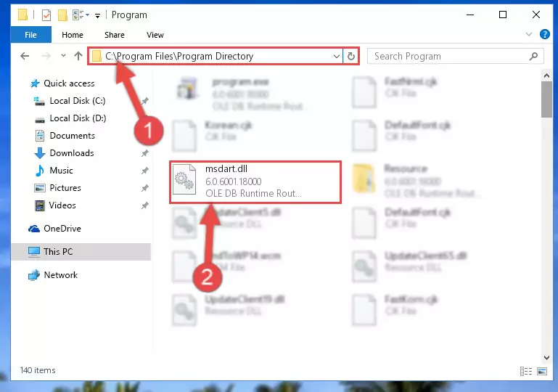Click the Properties quick access toolbar icon
The height and width of the screenshot is (392, 558).
46,15
